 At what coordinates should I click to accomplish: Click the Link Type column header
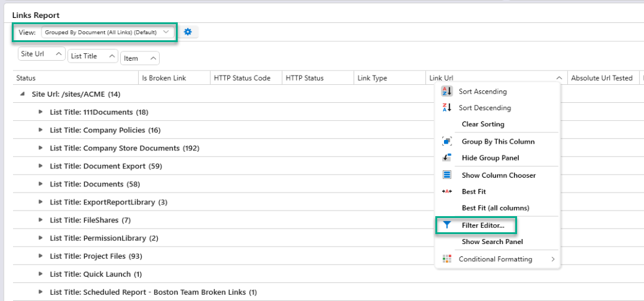tap(389, 78)
